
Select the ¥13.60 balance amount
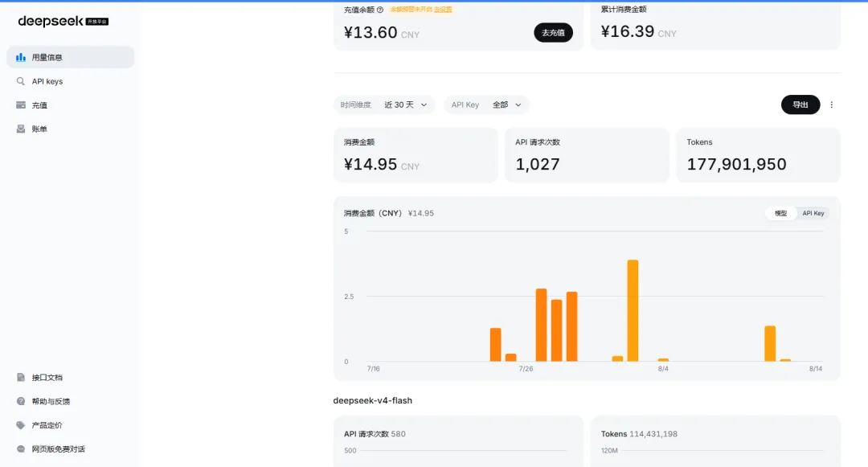pyautogui.click(x=371, y=33)
